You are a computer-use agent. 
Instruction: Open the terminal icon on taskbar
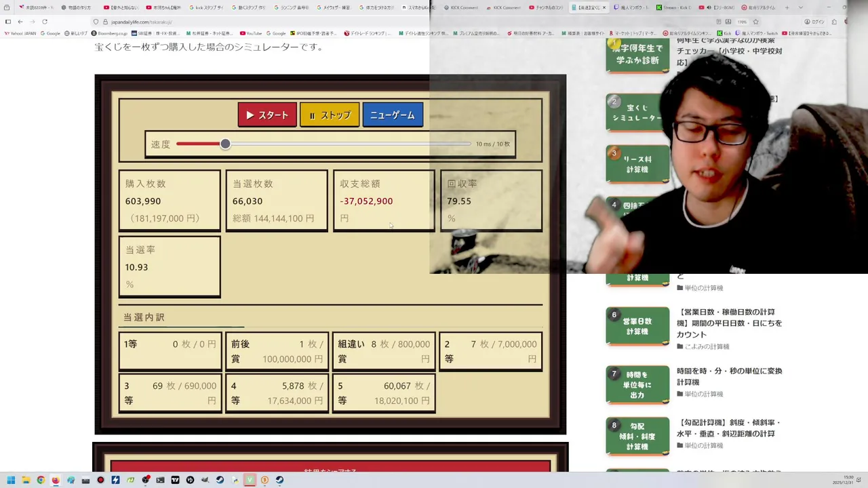160,480
